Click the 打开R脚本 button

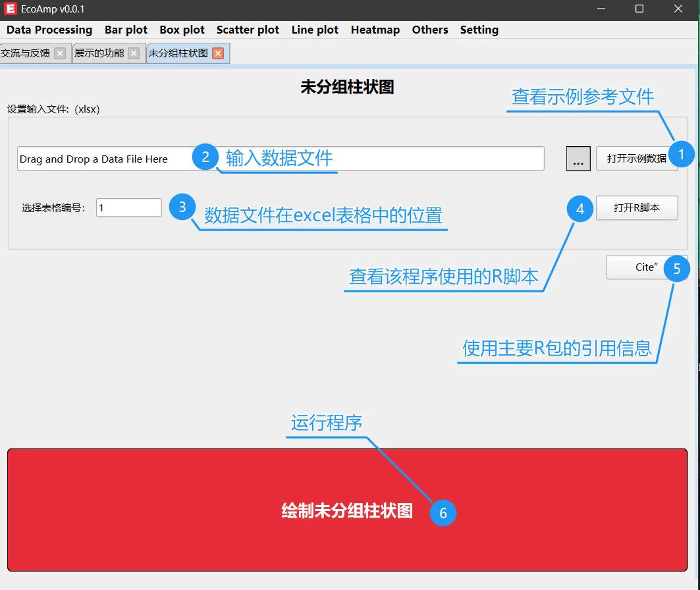(x=637, y=207)
